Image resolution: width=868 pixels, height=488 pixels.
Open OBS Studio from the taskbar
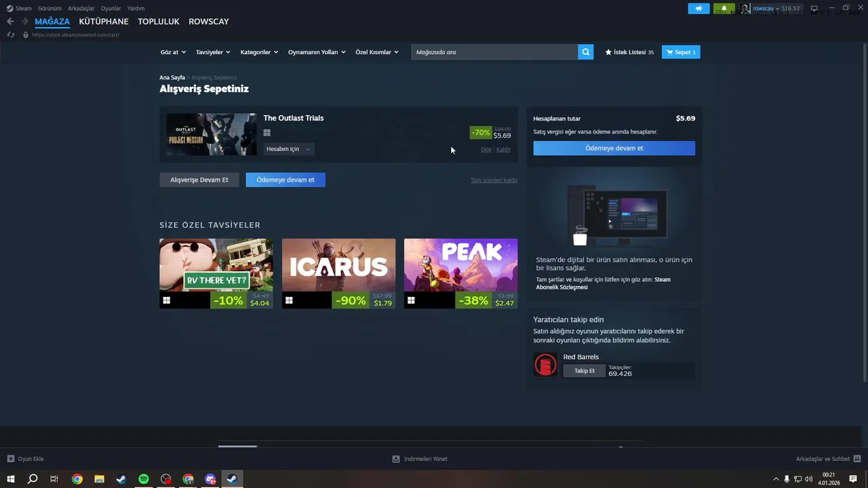pyautogui.click(x=166, y=479)
